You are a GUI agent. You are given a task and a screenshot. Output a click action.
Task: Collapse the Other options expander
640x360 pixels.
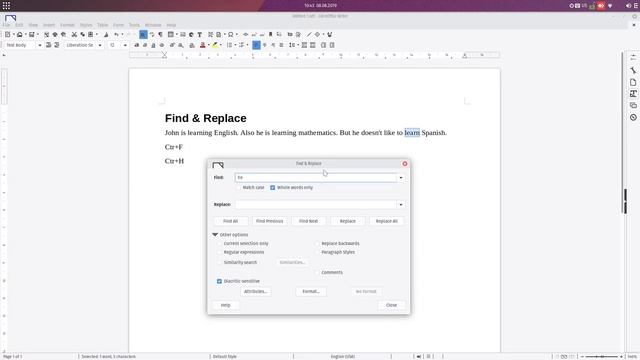pyautogui.click(x=215, y=235)
